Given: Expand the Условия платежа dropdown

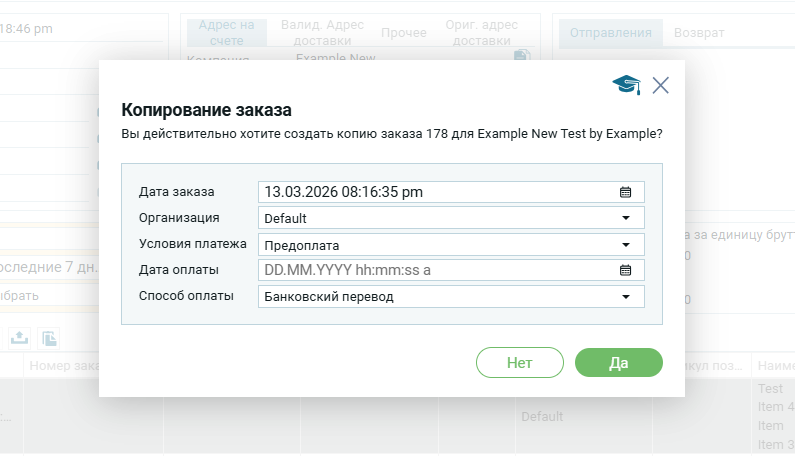Looking at the screenshot, I should click(x=626, y=244).
